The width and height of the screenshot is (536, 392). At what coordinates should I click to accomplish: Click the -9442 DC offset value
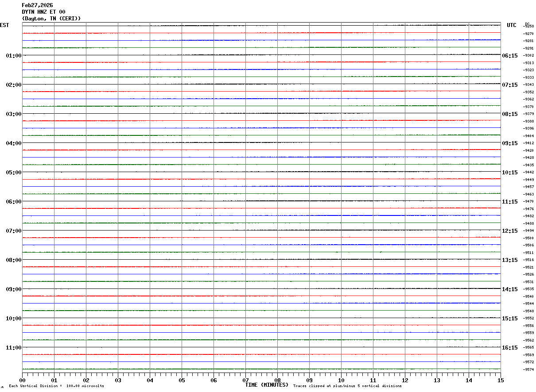click(528, 172)
